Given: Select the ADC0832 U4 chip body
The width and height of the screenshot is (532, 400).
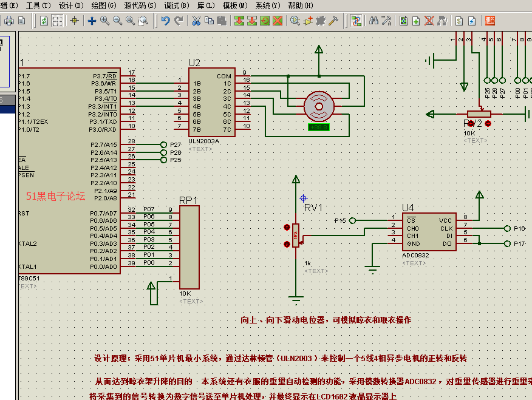Looking at the screenshot, I should 429,232.
